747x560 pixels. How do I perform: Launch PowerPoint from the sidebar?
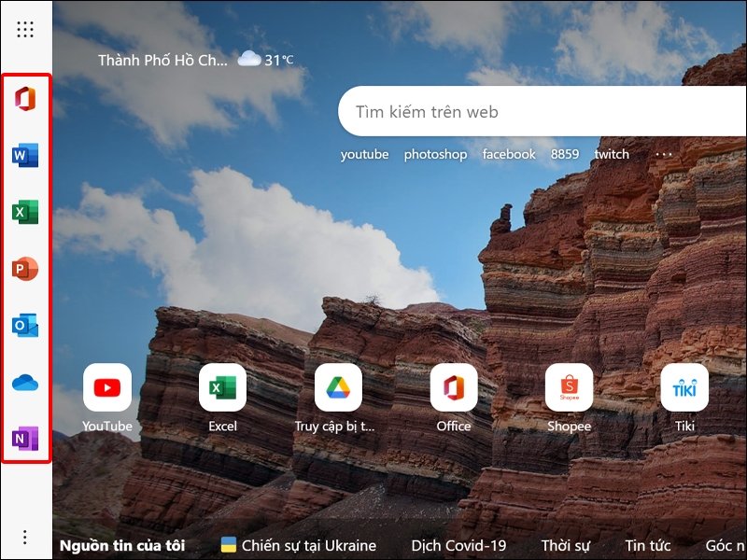[25, 271]
